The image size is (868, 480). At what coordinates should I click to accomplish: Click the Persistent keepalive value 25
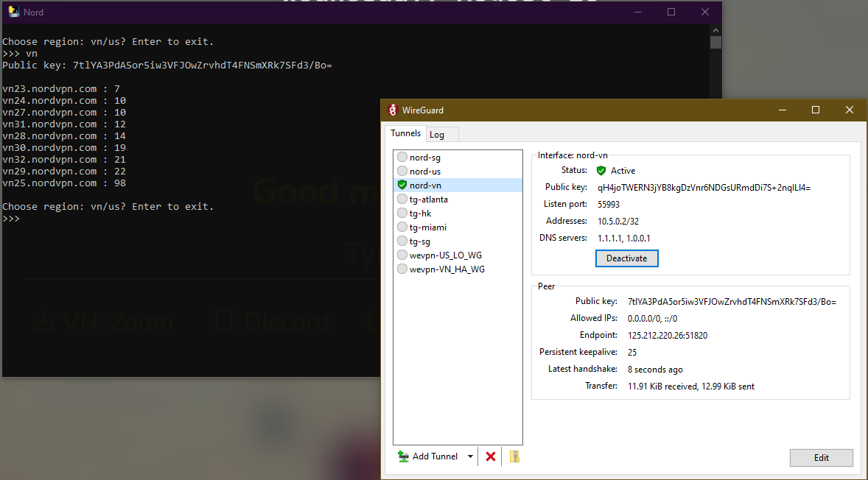(x=632, y=352)
